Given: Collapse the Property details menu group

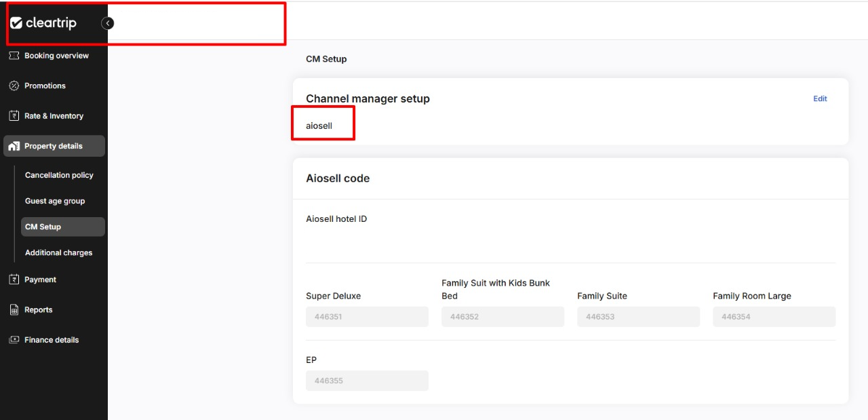Looking at the screenshot, I should (54, 146).
